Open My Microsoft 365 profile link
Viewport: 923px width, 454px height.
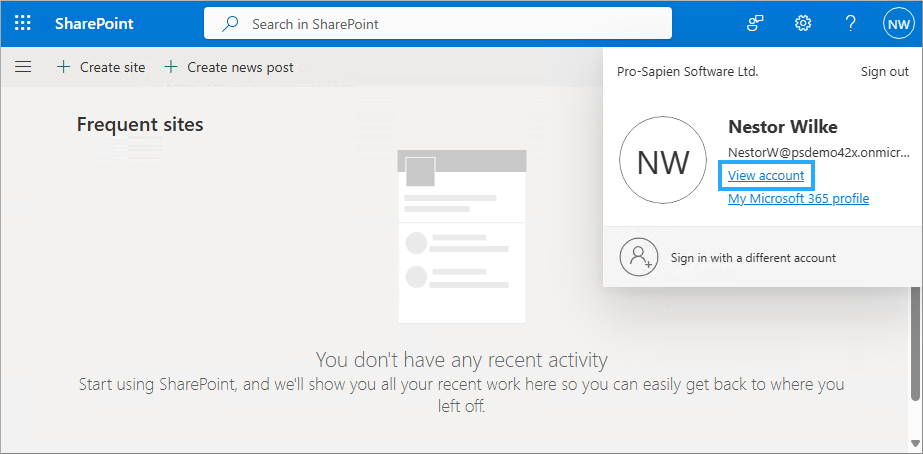tap(798, 198)
